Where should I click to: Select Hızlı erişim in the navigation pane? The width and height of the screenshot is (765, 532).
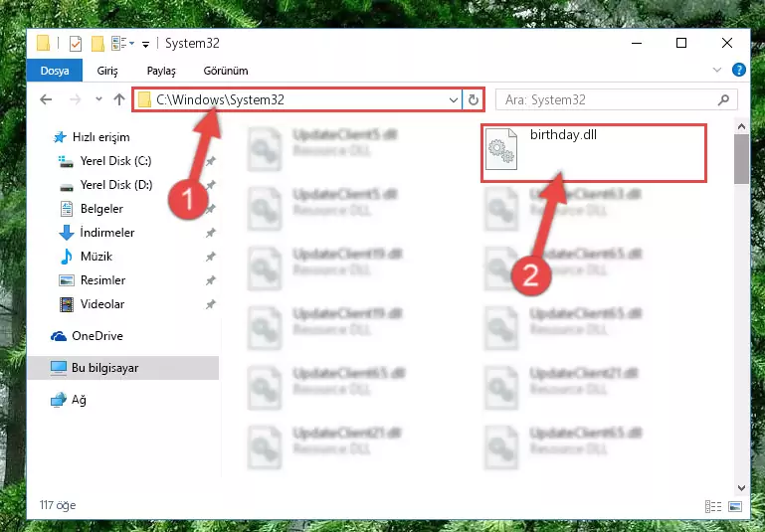92,137
